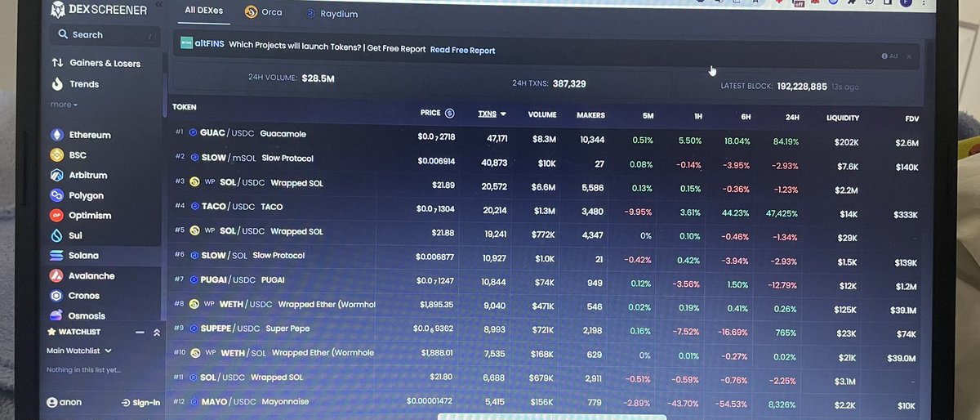Open Trends page
Image resolution: width=980 pixels, height=420 pixels.
75,83
